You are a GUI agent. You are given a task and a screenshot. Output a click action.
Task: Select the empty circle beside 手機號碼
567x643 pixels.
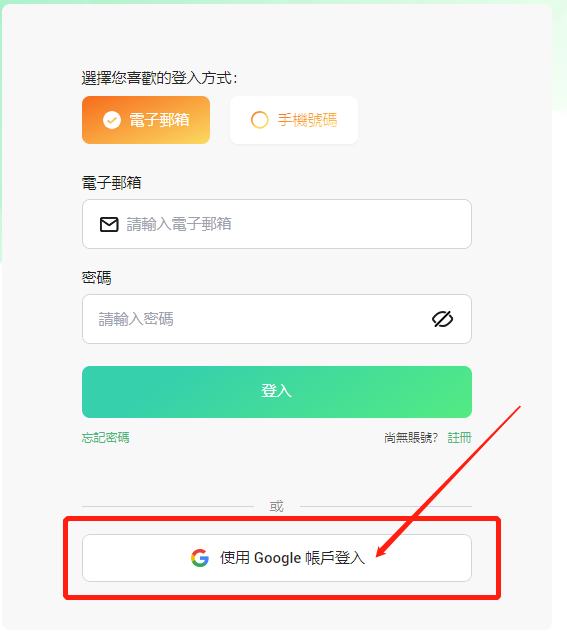tap(260, 120)
